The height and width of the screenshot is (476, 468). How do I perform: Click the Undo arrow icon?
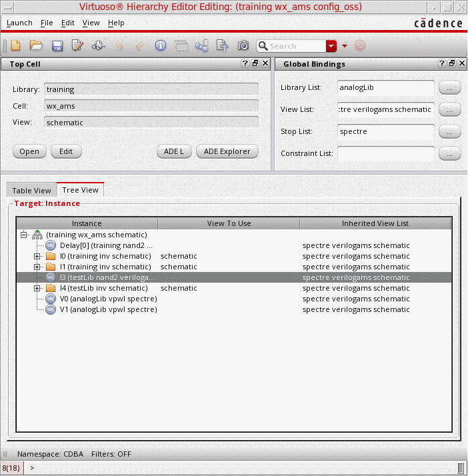119,46
